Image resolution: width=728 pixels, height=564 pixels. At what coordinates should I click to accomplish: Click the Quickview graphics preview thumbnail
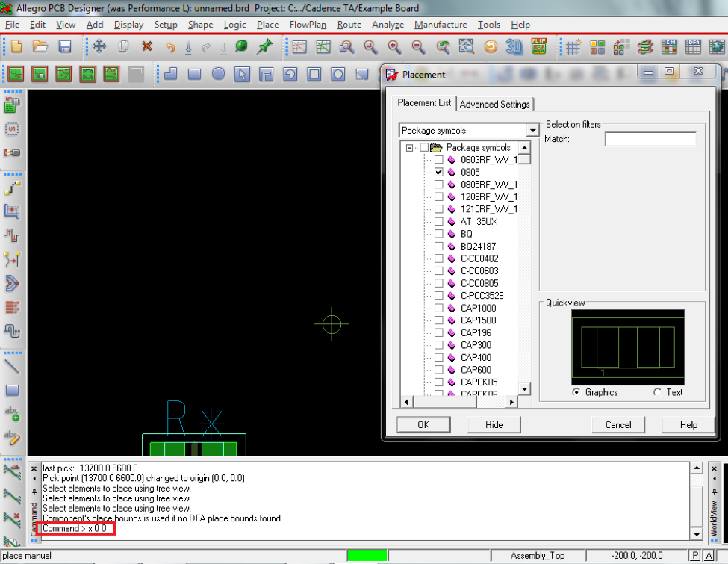pos(628,347)
